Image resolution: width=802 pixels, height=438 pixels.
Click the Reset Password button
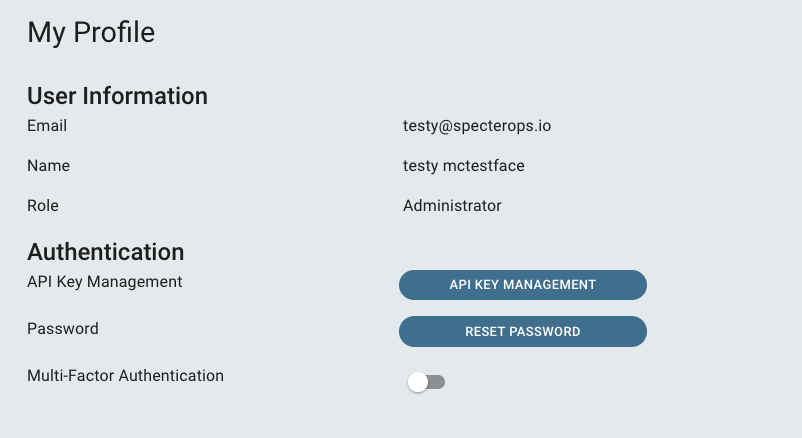tap(523, 332)
